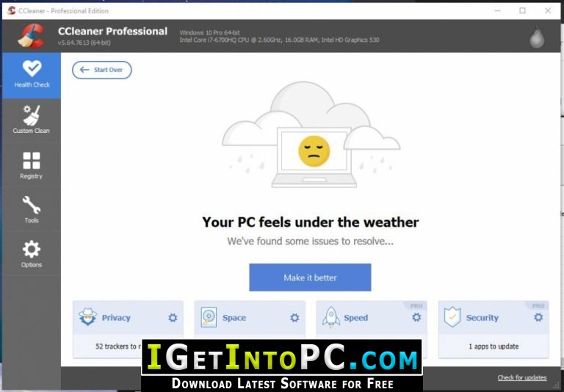
Task: Open Privacy card settings gear
Action: coord(173,318)
